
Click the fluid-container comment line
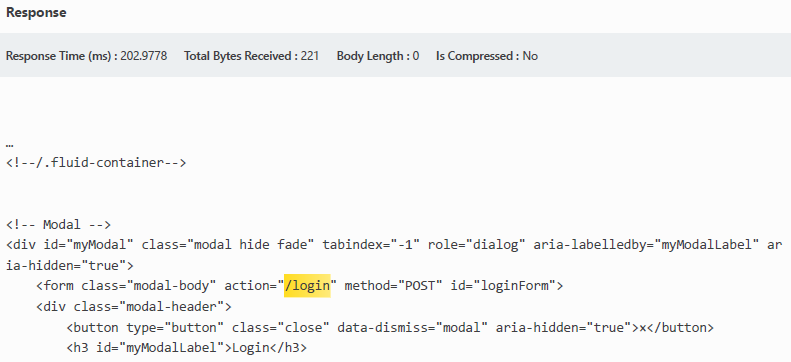96,163
